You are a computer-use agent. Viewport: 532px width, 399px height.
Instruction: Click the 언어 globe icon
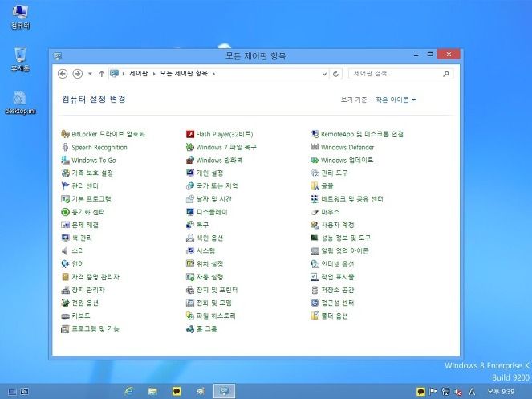[x=65, y=264]
